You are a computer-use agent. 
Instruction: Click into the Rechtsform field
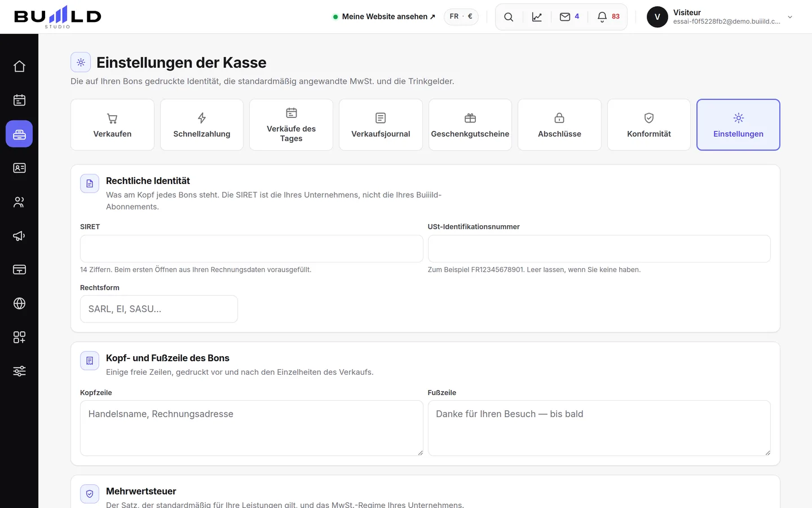click(159, 309)
